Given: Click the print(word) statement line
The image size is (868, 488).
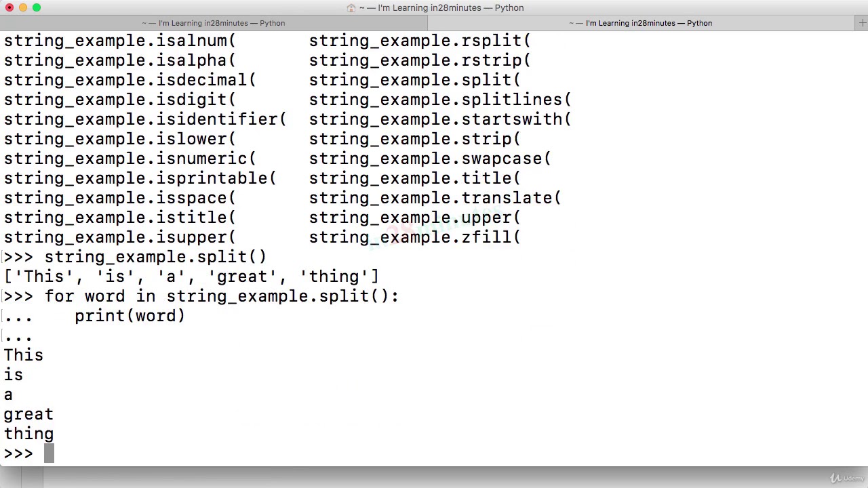Looking at the screenshot, I should pos(130,316).
